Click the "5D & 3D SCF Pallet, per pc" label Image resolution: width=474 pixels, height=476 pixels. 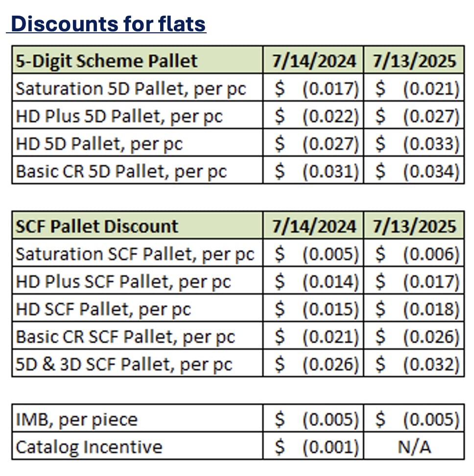point(124,363)
